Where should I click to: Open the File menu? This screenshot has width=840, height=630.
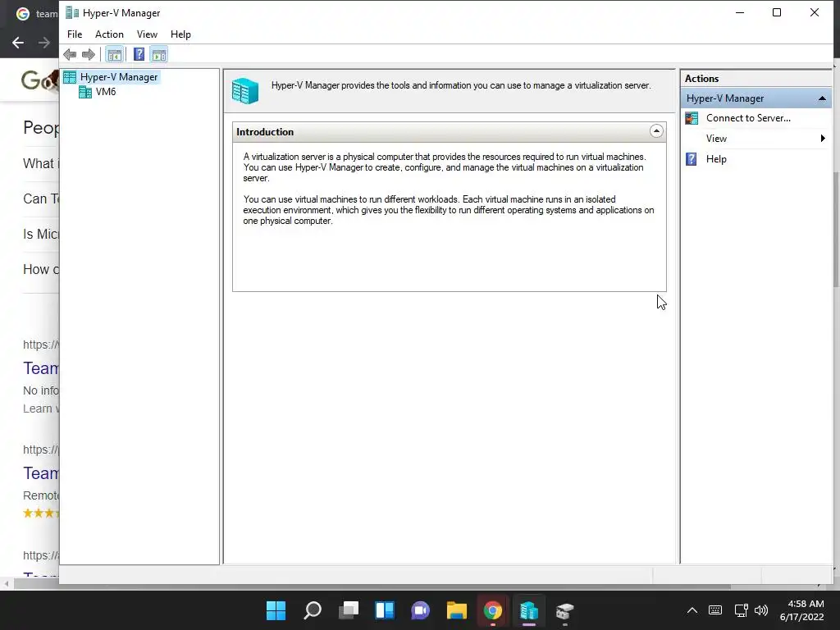click(x=75, y=34)
